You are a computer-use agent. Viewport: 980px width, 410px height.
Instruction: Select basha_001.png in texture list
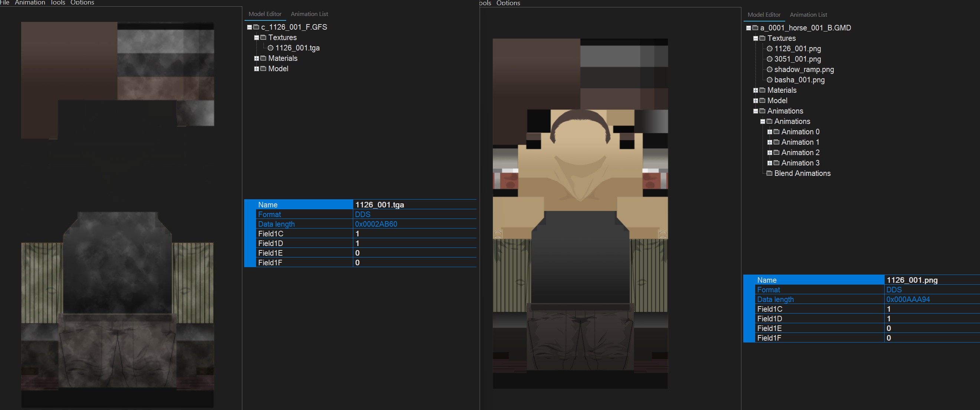(799, 80)
